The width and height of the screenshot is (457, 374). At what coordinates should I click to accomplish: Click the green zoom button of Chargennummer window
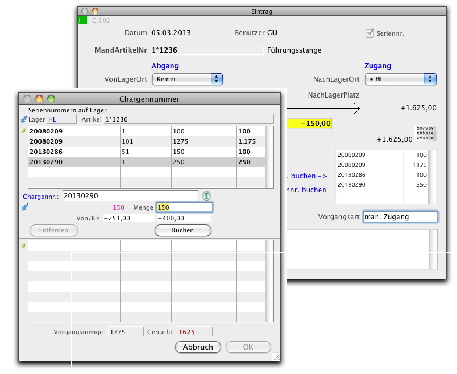pos(51,99)
